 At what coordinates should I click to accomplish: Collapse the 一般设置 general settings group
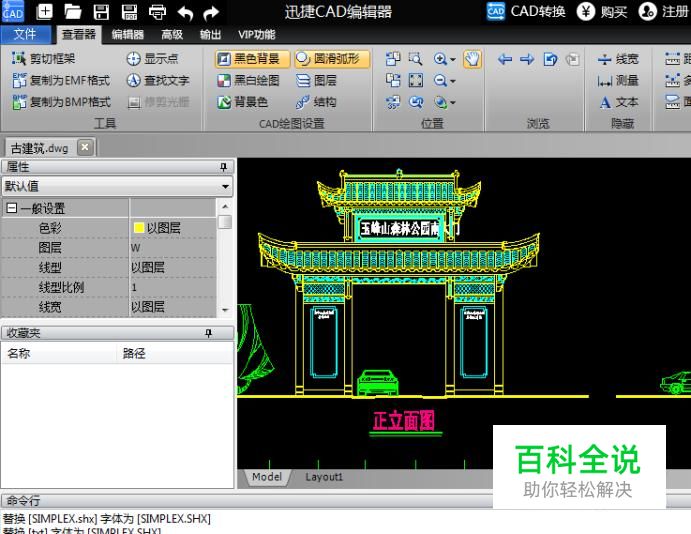[12, 208]
